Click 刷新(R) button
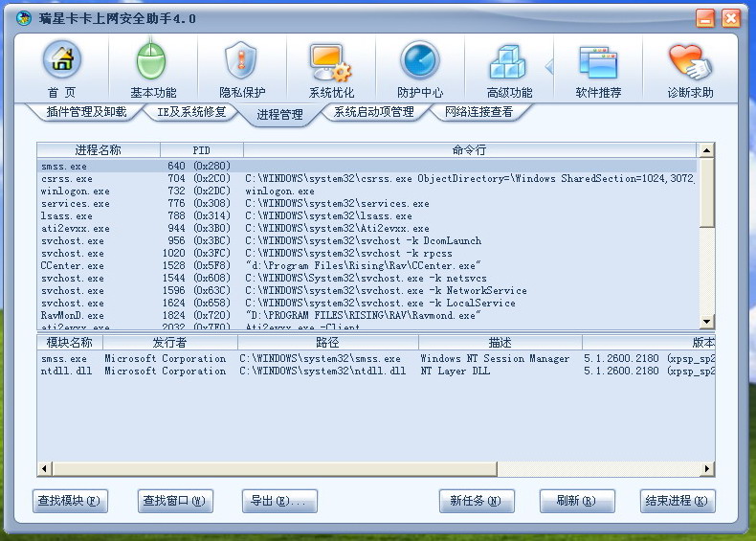The height and width of the screenshot is (541, 756). (577, 501)
